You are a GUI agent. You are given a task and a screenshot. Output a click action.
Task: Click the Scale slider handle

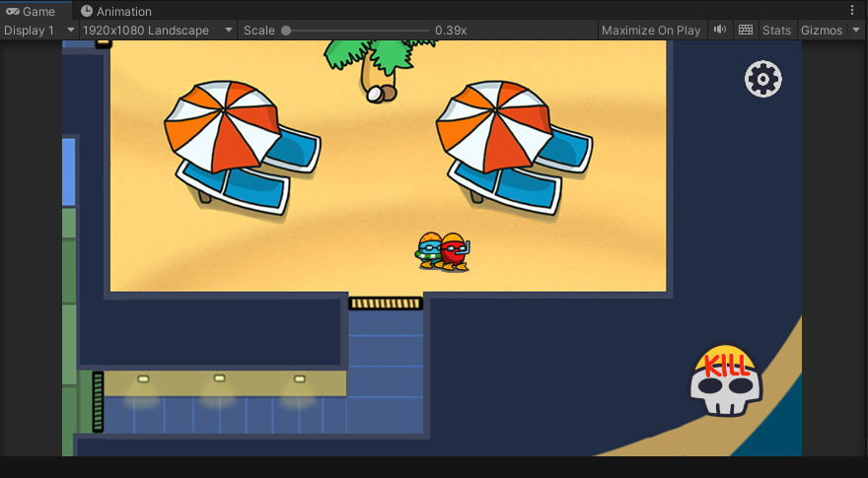tap(286, 31)
